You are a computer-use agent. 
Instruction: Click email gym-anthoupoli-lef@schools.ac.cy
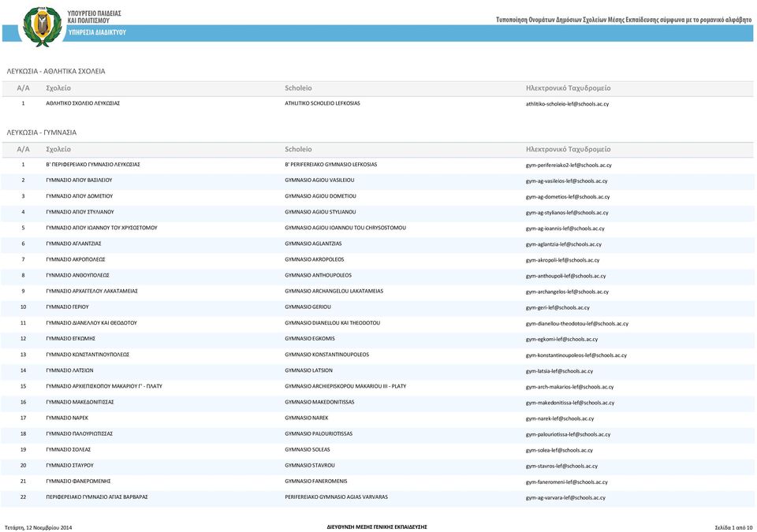(x=565, y=276)
